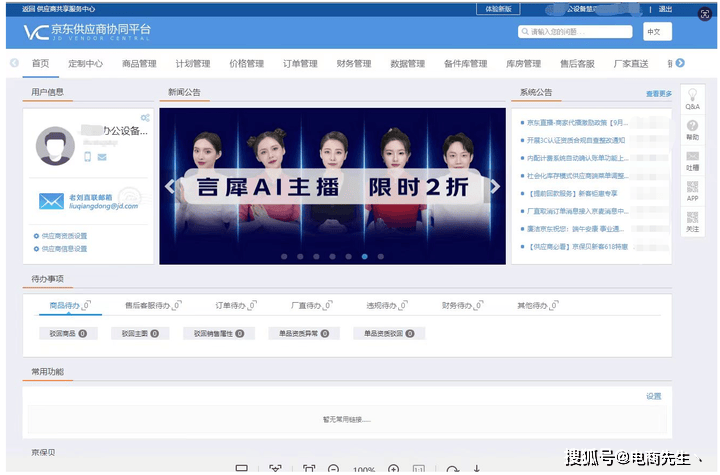The width and height of the screenshot is (720, 475).
Task: Open the 中文 language dropdown
Action: pyautogui.click(x=657, y=32)
